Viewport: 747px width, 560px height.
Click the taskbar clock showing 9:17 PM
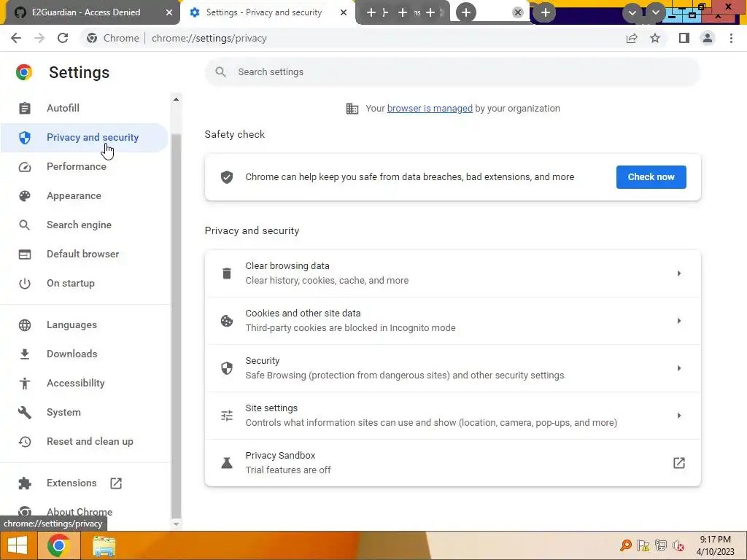click(x=715, y=545)
